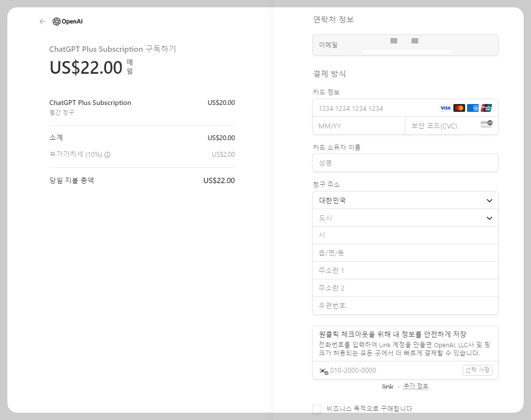Click the Link logo
The height and width of the screenshot is (420, 531).
click(x=388, y=386)
